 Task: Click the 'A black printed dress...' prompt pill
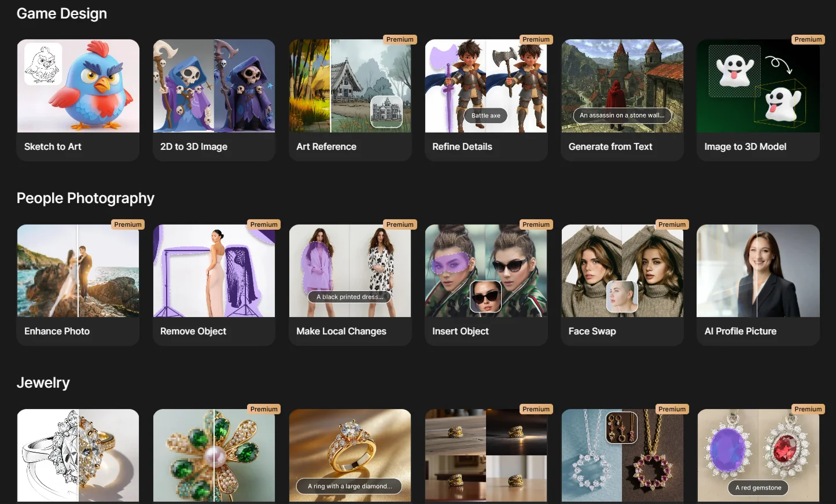(350, 297)
